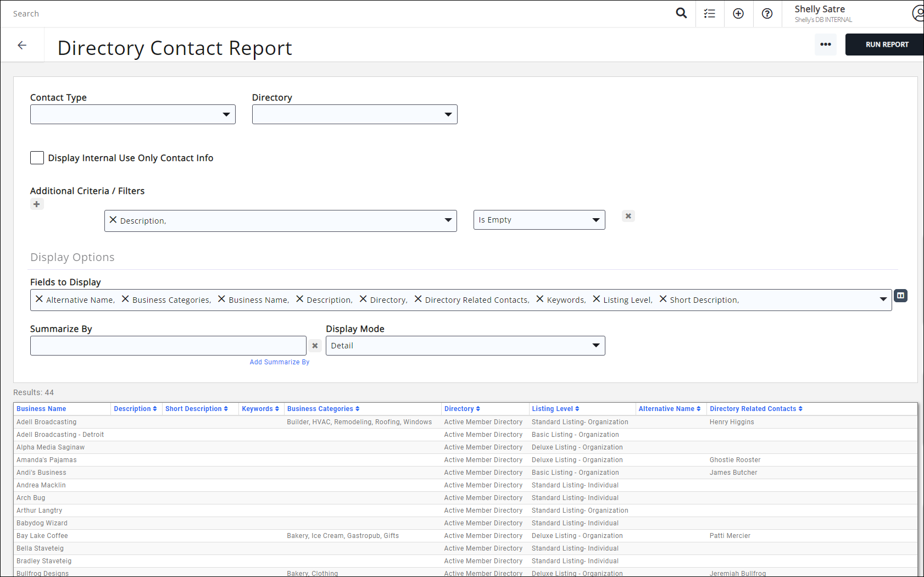
Task: Sort results by the Business Name column
Action: 41,408
